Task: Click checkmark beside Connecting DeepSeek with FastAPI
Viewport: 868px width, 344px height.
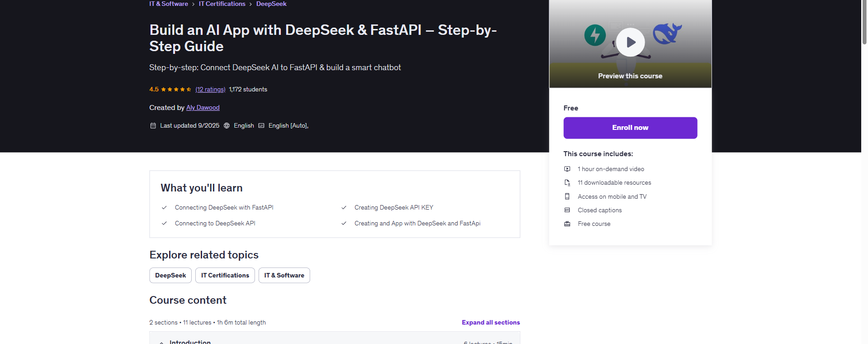Action: coord(164,207)
